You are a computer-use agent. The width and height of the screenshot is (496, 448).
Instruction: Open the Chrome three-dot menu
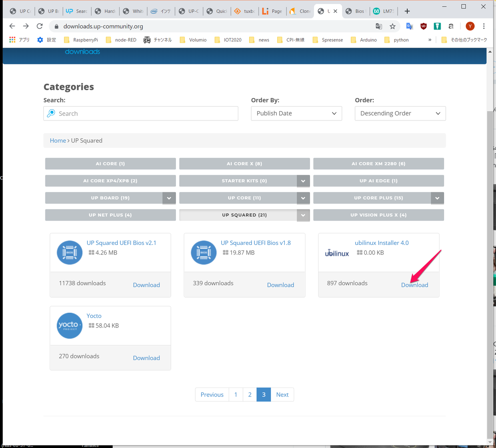(484, 26)
